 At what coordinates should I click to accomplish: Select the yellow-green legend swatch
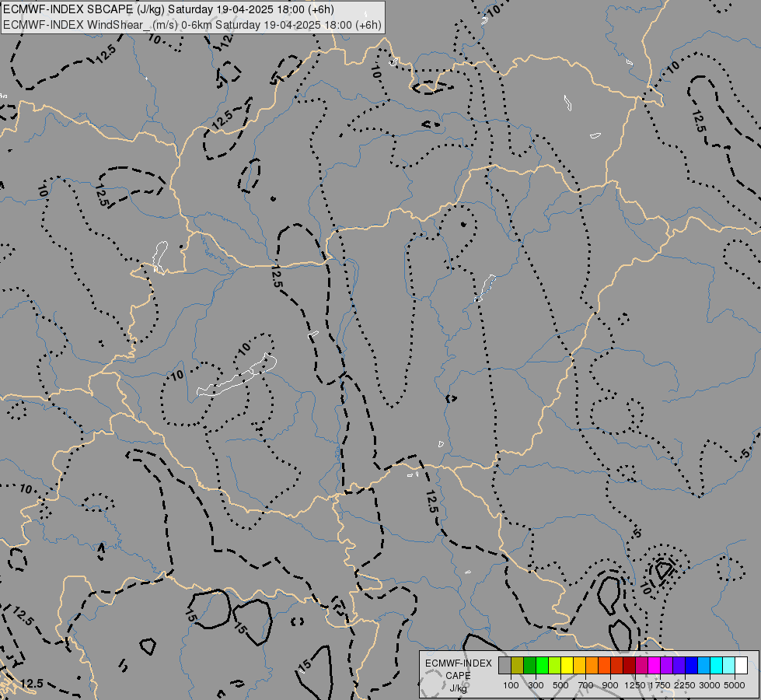click(555, 666)
